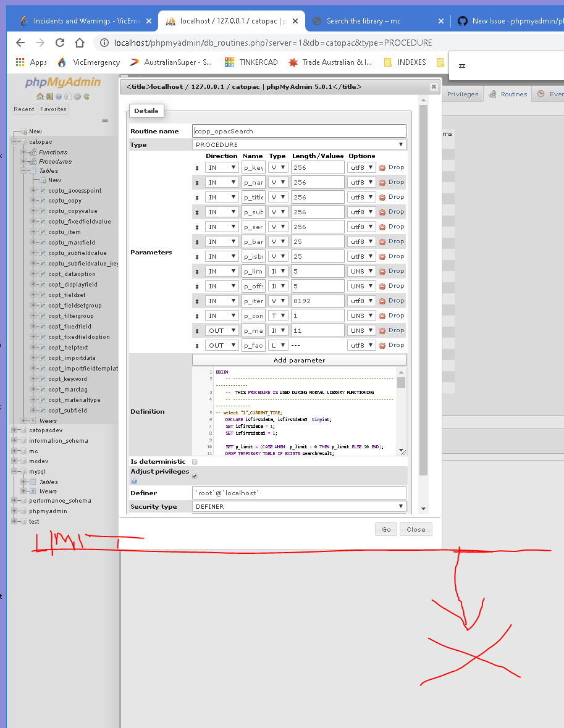Open Options dropdown UNS for p_lim

[x=361, y=271]
